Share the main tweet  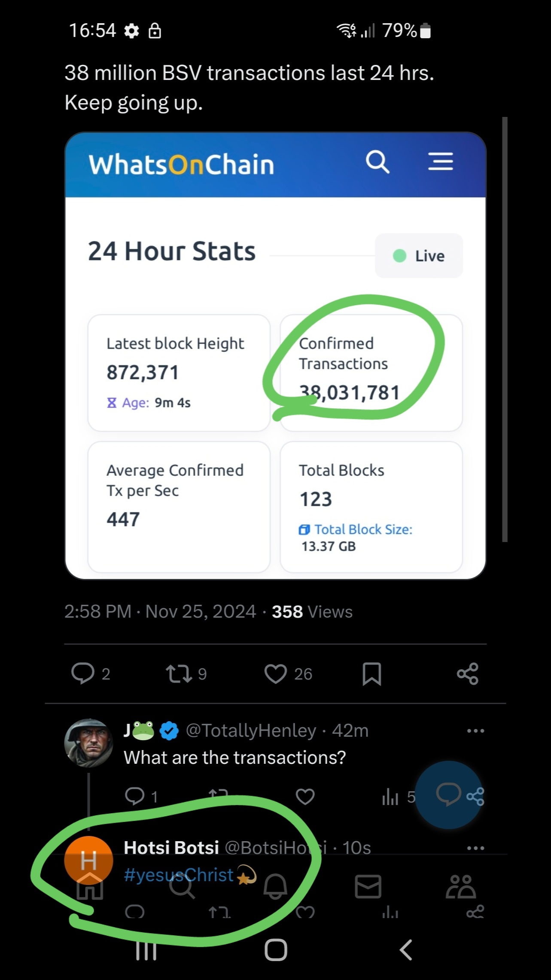pos(468,674)
